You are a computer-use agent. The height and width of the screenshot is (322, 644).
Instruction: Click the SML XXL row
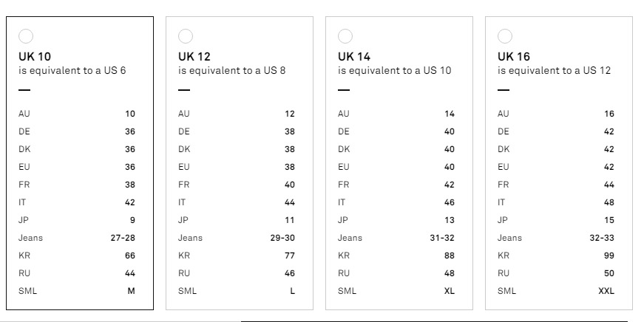(556, 291)
